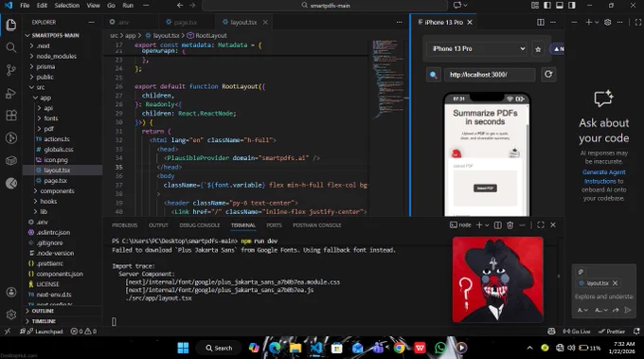Open chat settings gear icon

point(607,22)
